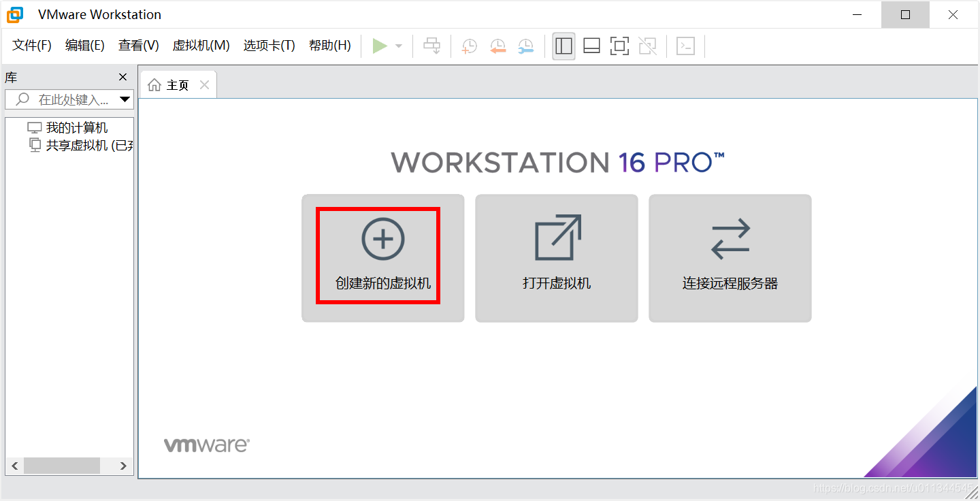This screenshot has height=501, width=980.
Task: Click 创建新的虚拟机 button
Action: pyautogui.click(x=383, y=258)
